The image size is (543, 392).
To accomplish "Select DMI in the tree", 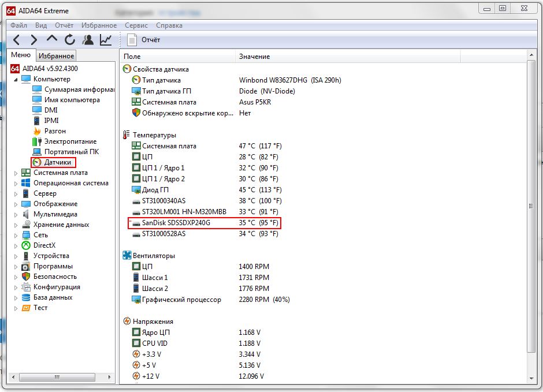I will click(x=51, y=110).
